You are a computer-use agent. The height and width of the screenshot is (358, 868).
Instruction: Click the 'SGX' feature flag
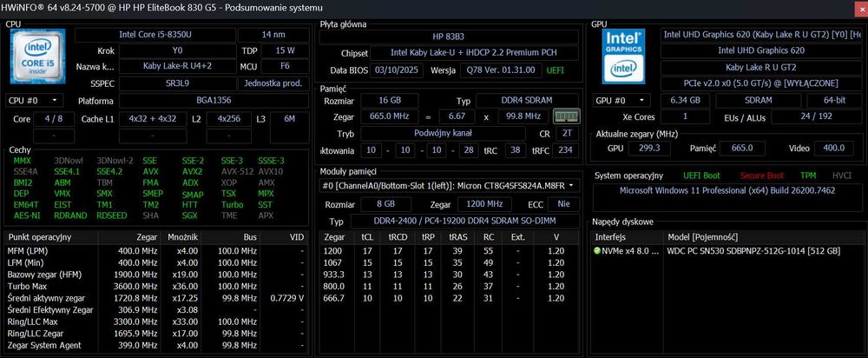tap(190, 215)
